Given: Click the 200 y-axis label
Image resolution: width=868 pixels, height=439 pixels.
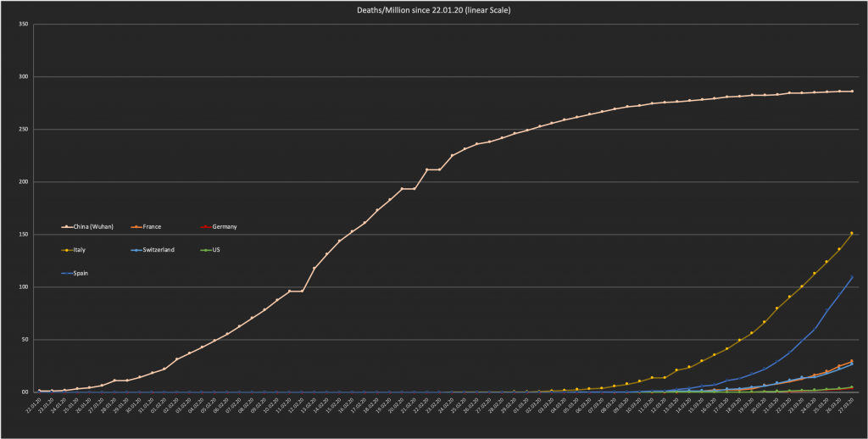Looking at the screenshot, I should click(24, 182).
